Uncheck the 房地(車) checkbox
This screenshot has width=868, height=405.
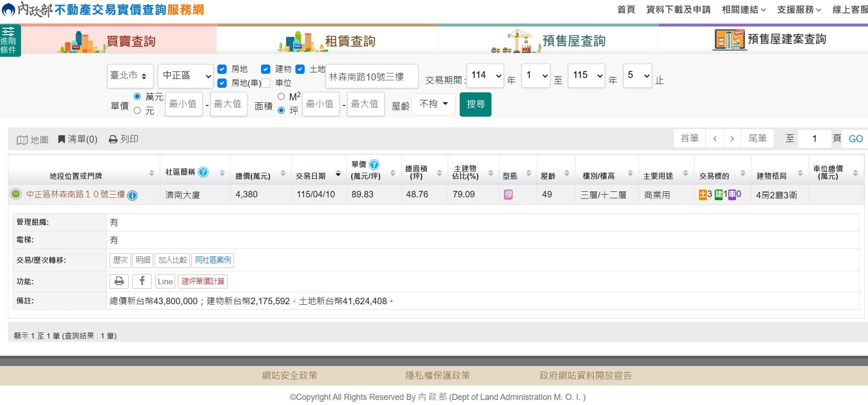(x=222, y=83)
